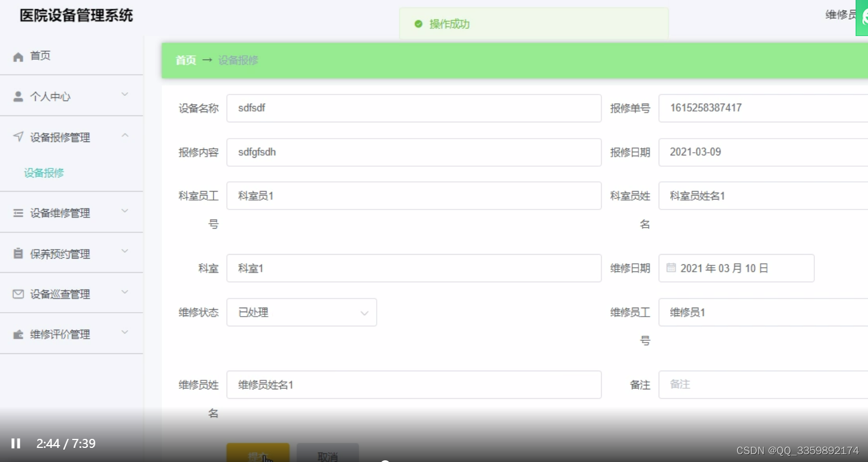Viewport: 868px width, 462px height.
Task: Open the 维修评价管理 menu item
Action: pyautogui.click(x=72, y=334)
